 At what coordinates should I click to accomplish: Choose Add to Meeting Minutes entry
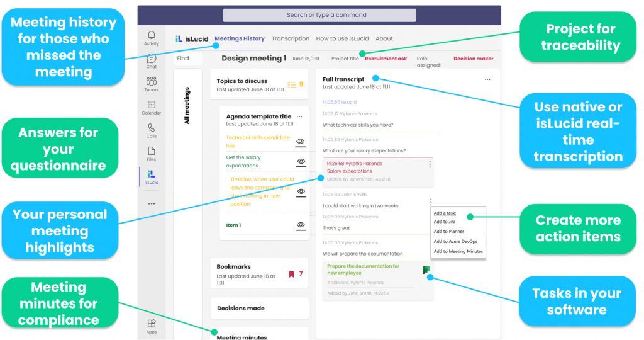(458, 251)
